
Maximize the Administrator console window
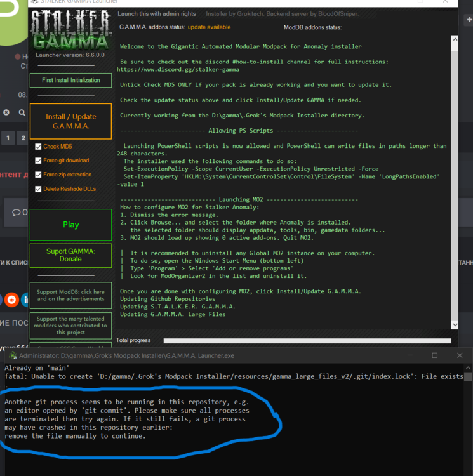pyautogui.click(x=435, y=355)
